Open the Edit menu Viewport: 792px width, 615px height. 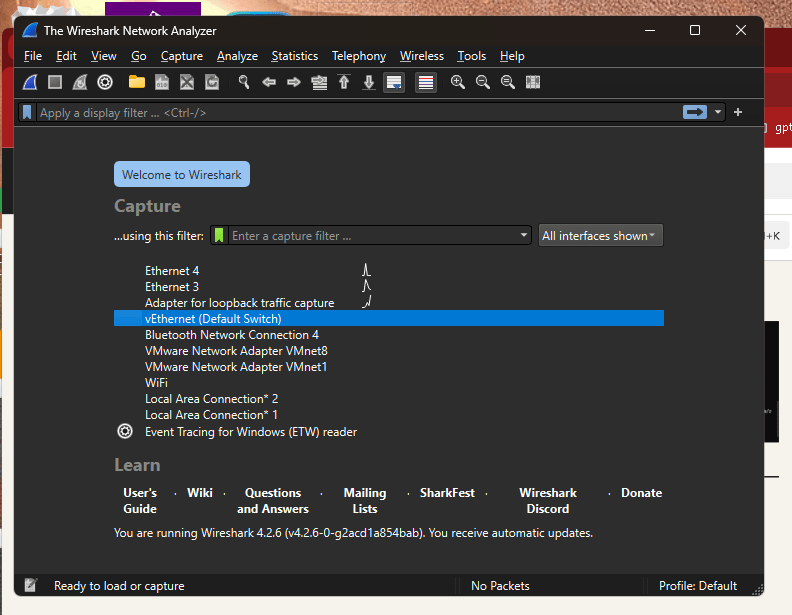point(66,56)
